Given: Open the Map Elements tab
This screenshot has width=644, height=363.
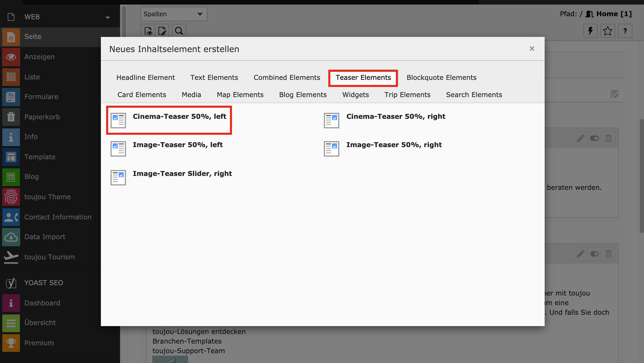Looking at the screenshot, I should [x=240, y=95].
